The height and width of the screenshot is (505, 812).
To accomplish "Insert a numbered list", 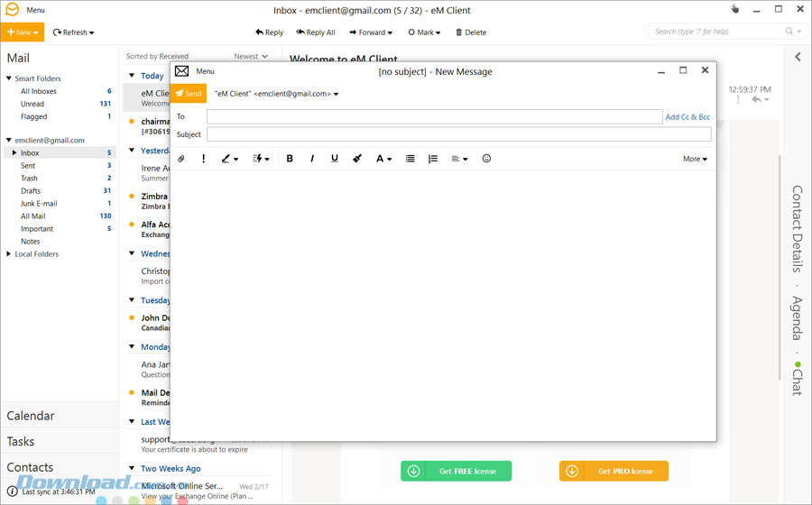I will [x=432, y=159].
